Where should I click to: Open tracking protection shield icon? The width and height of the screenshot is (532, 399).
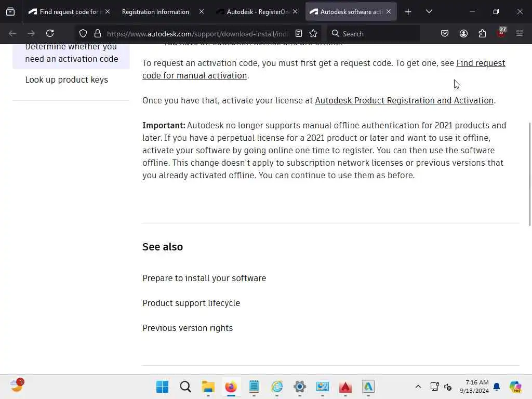point(83,33)
